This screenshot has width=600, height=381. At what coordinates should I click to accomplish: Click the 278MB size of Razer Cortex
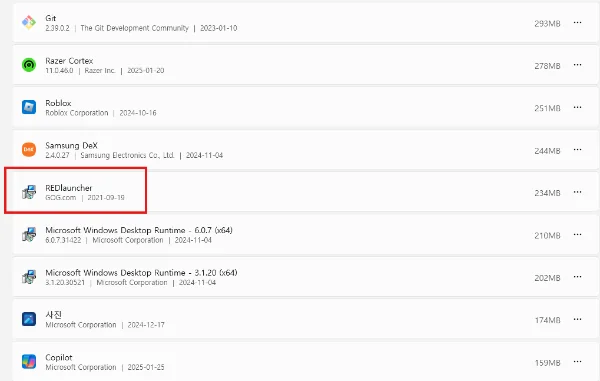point(547,66)
